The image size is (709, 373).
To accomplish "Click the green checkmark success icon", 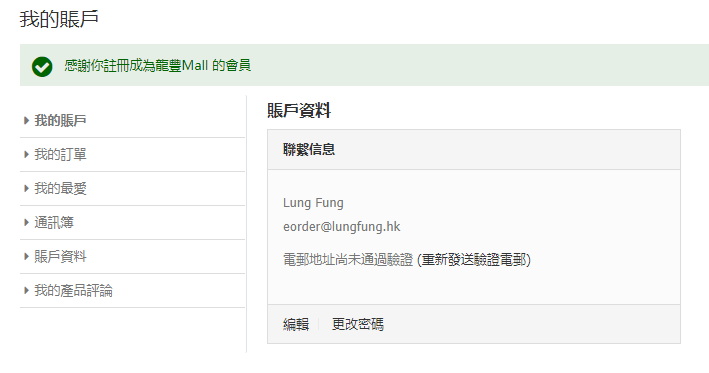I will [x=42, y=67].
